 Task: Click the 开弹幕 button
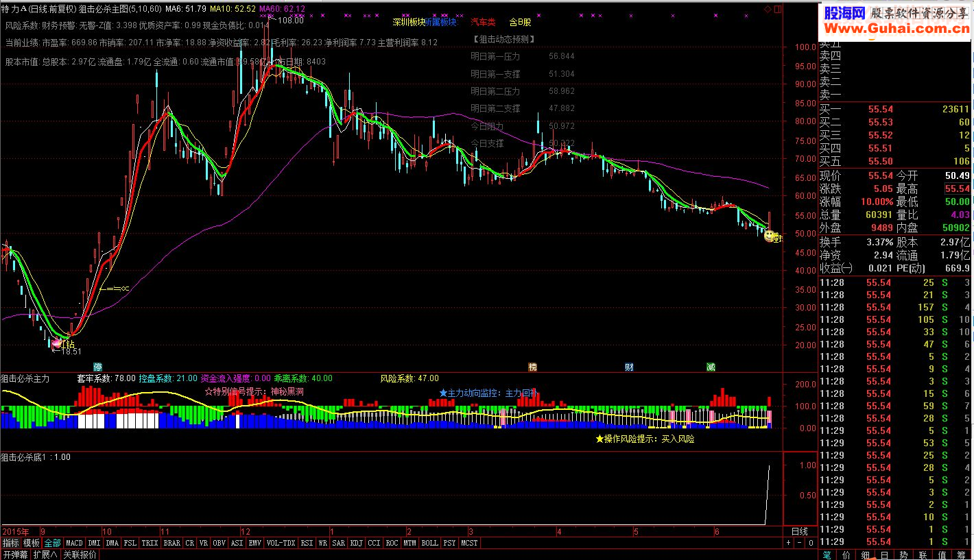15,555
